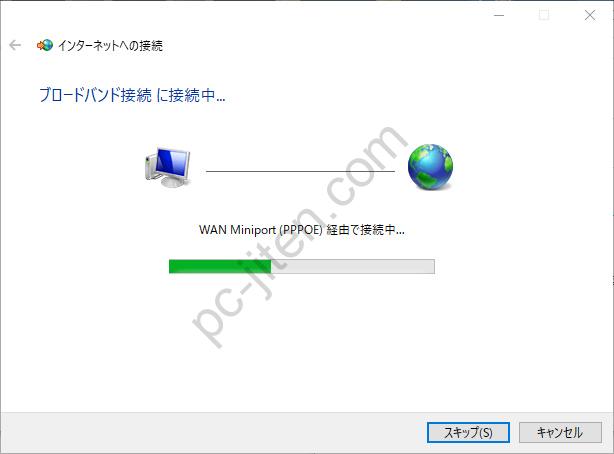Click the インターネットへの接続 window title text
Screen dimensions: 614x454
[x=110, y=46]
